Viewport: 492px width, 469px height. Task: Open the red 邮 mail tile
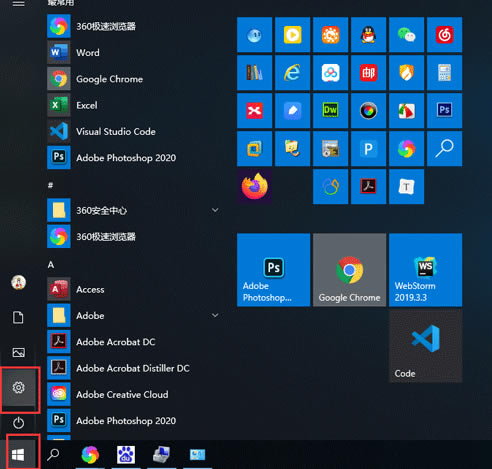click(x=368, y=73)
